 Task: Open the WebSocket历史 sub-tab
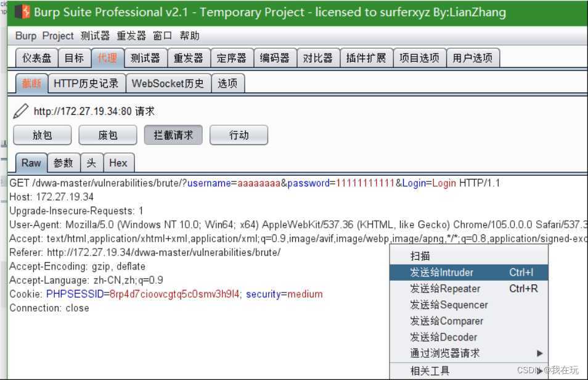pyautogui.click(x=168, y=83)
